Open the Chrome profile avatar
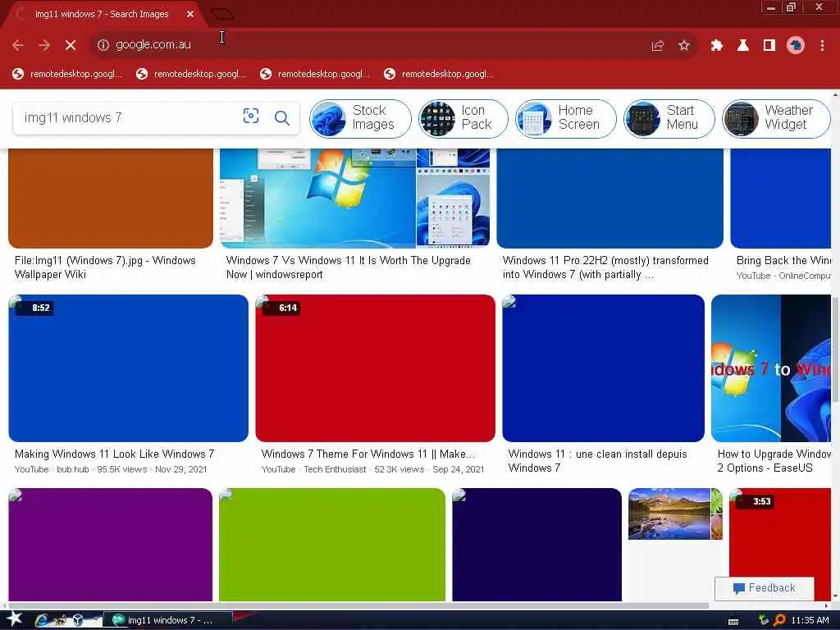The image size is (840, 630). (x=795, y=46)
